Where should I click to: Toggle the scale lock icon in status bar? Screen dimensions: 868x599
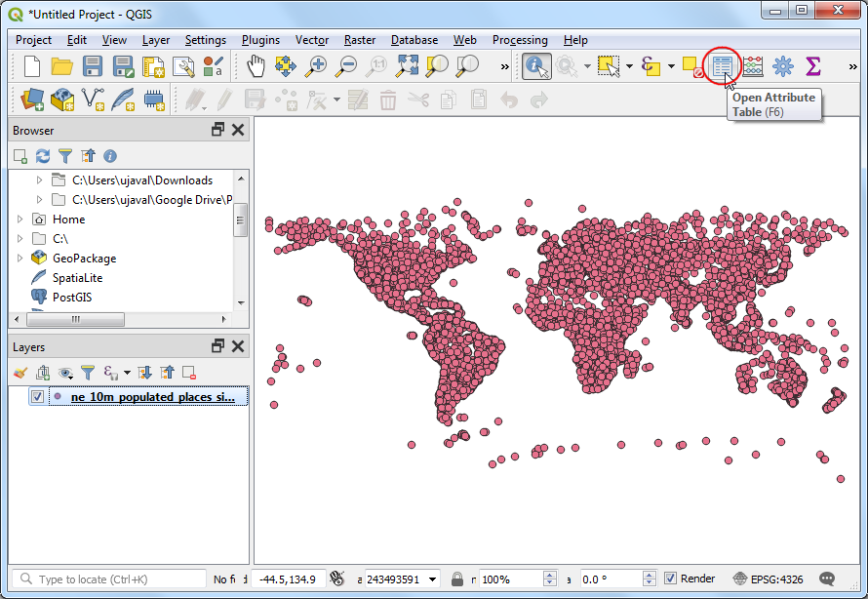click(x=456, y=579)
